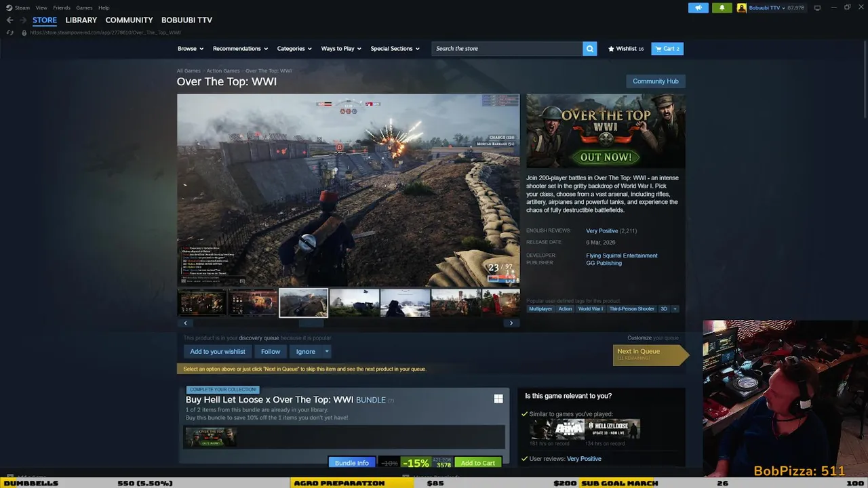Select the Third-Person Shooter tag
The width and height of the screenshot is (868, 488).
pyautogui.click(x=632, y=309)
